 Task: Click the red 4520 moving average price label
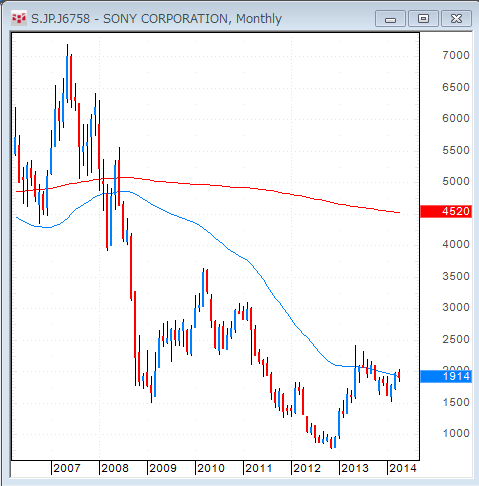(x=446, y=211)
